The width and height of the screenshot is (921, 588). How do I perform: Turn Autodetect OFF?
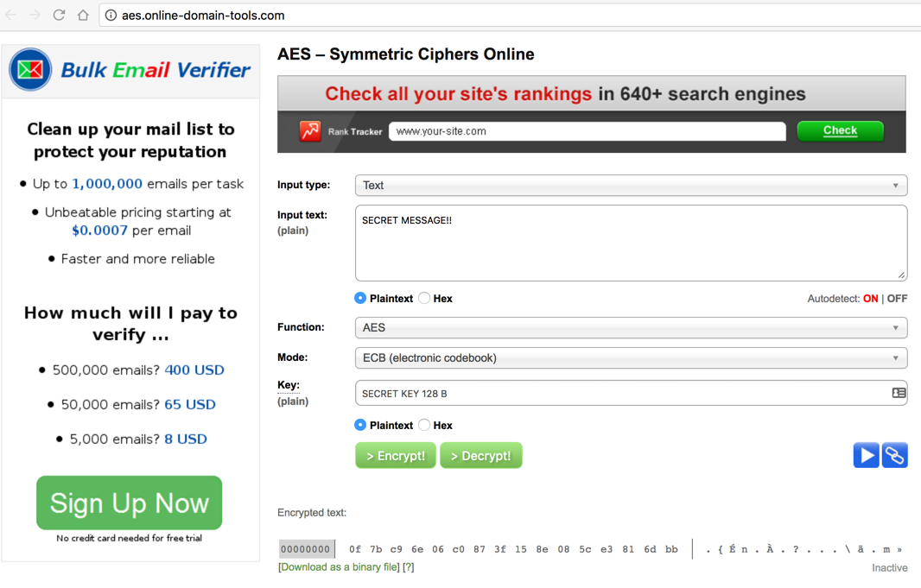click(897, 299)
